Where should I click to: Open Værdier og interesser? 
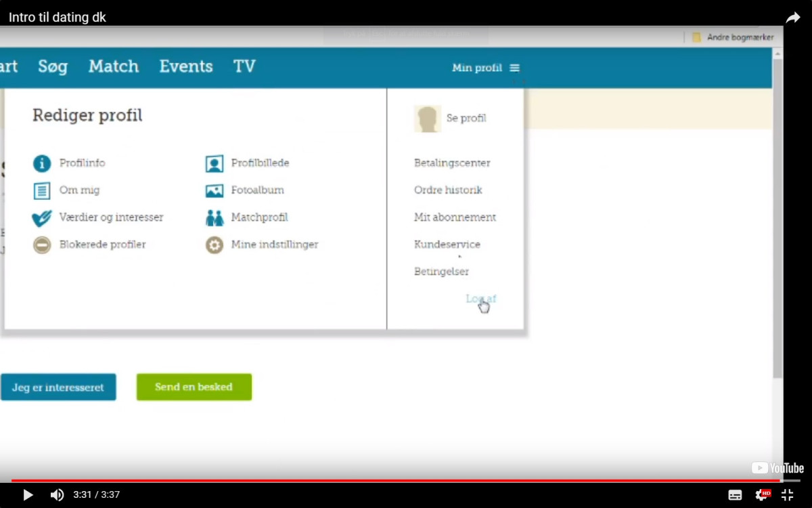click(111, 217)
